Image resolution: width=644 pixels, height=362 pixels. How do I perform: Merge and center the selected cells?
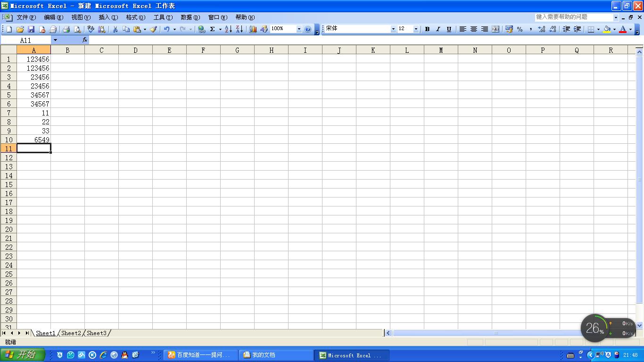pyautogui.click(x=495, y=29)
